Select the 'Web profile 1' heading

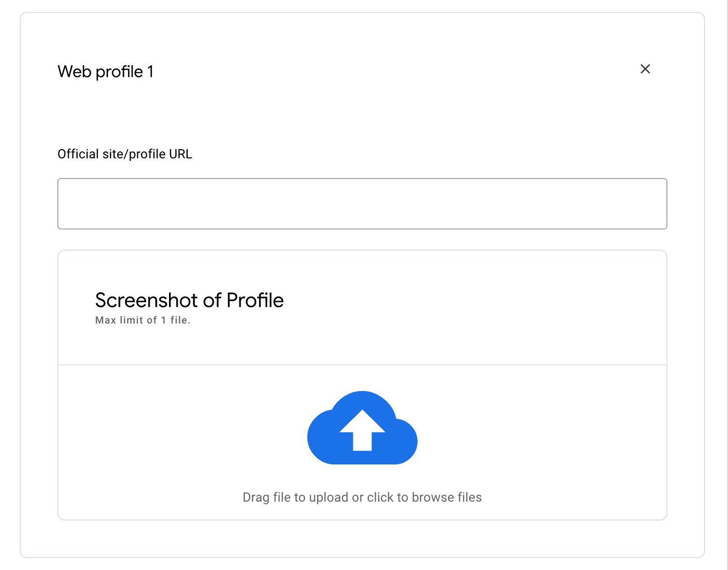tap(106, 72)
